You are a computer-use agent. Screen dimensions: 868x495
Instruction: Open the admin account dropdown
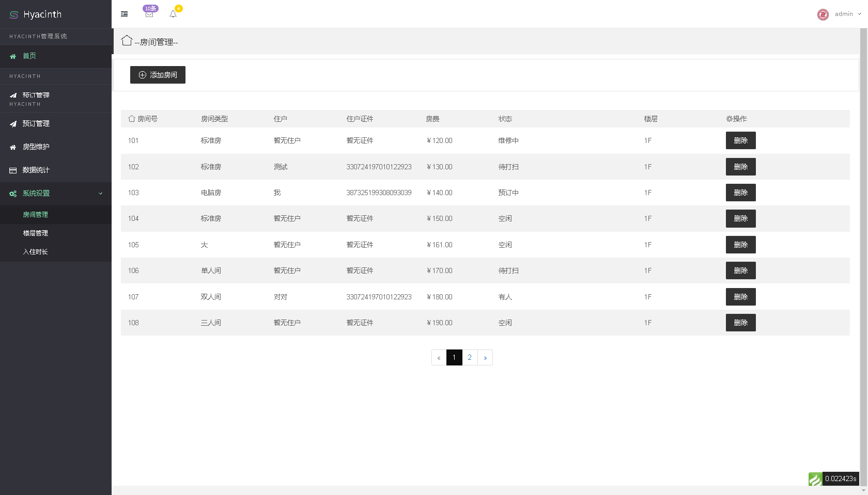847,14
